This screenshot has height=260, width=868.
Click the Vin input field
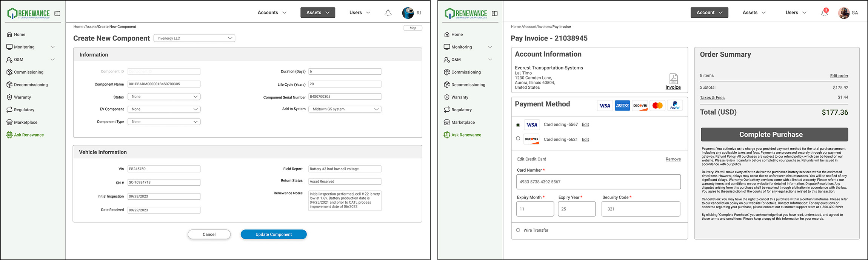tap(164, 169)
